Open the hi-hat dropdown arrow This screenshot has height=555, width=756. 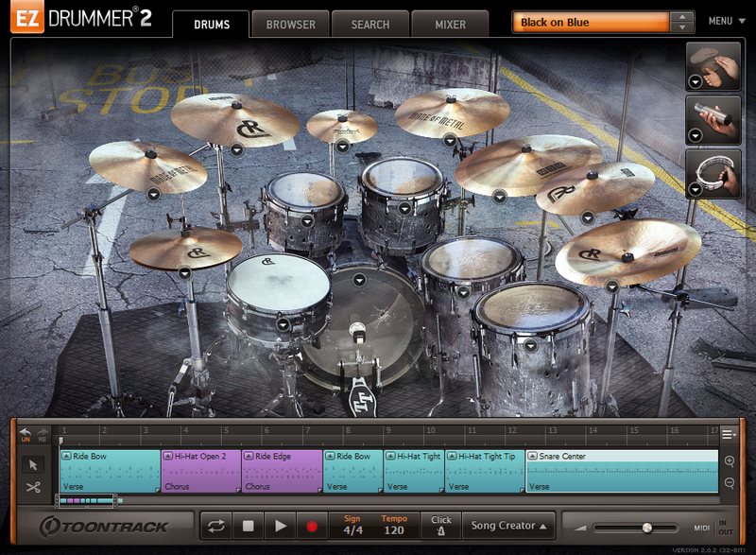click(x=185, y=273)
